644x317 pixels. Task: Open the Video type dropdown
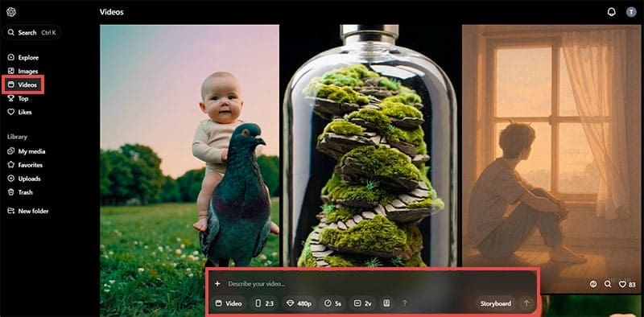[x=229, y=303]
